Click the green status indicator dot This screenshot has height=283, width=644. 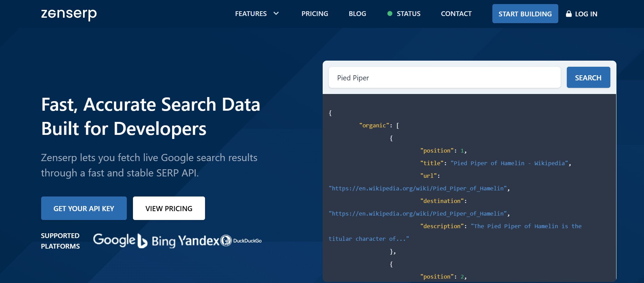pyautogui.click(x=390, y=14)
